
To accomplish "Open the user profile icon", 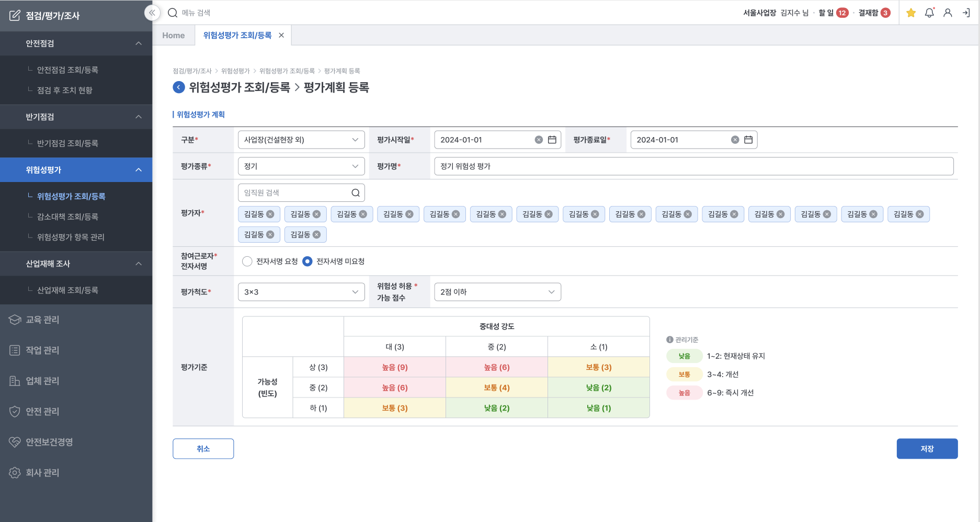I will pos(948,13).
